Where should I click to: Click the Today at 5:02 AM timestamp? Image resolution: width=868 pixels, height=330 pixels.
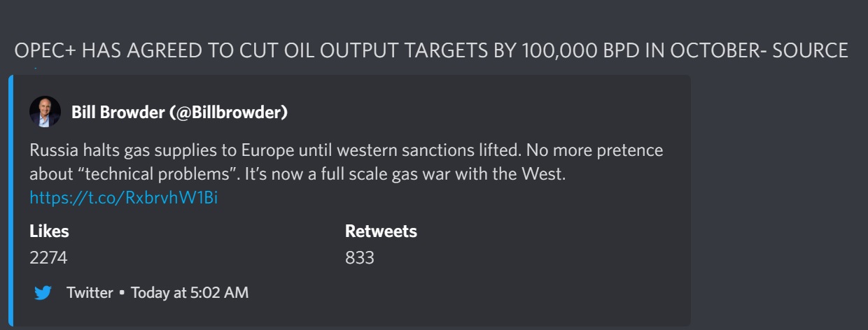pyautogui.click(x=189, y=293)
